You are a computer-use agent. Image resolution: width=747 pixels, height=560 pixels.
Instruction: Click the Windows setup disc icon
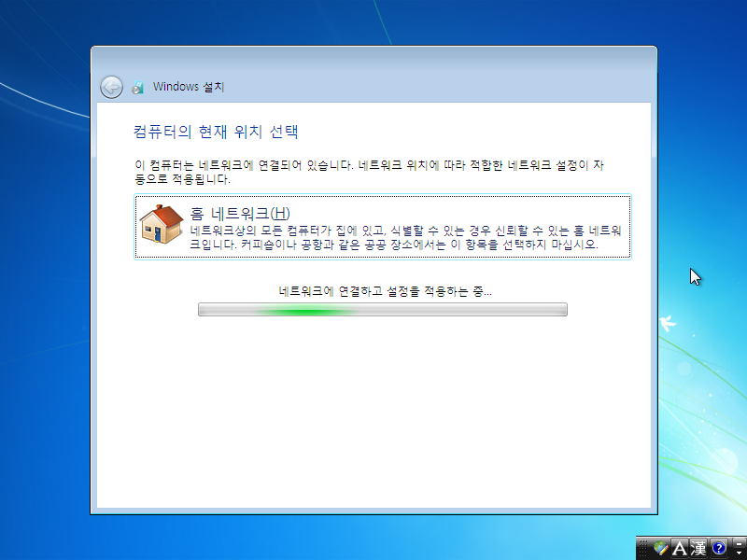pyautogui.click(x=137, y=87)
